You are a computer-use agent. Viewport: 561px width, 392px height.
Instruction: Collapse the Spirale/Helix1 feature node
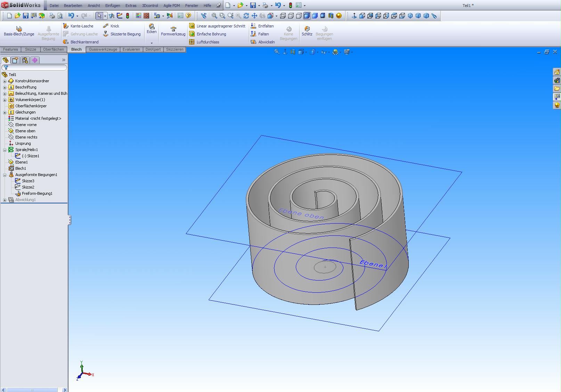tap(5, 150)
